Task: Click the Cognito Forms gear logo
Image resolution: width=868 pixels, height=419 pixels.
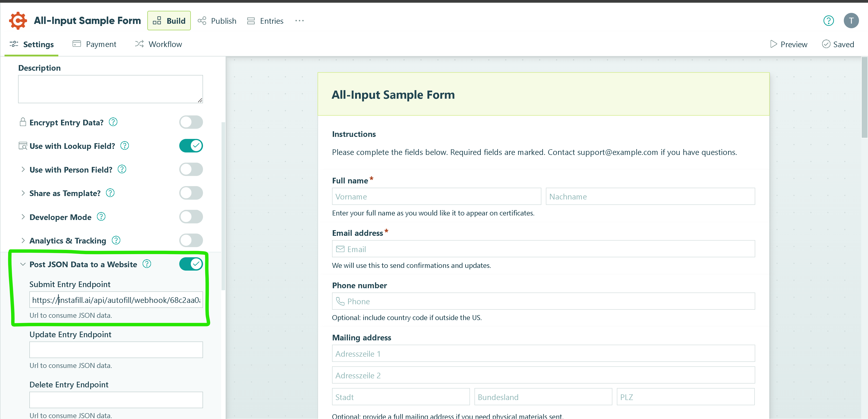Action: pyautogui.click(x=18, y=21)
